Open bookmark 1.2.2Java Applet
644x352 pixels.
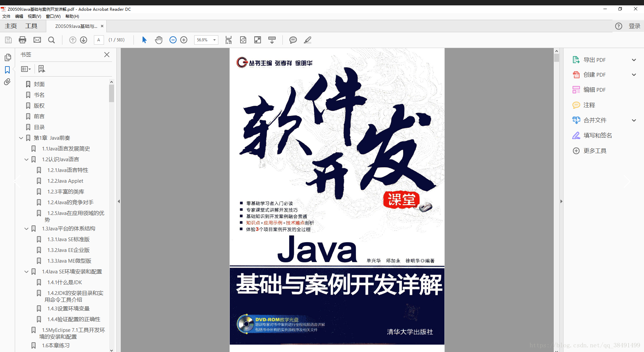[x=65, y=181]
